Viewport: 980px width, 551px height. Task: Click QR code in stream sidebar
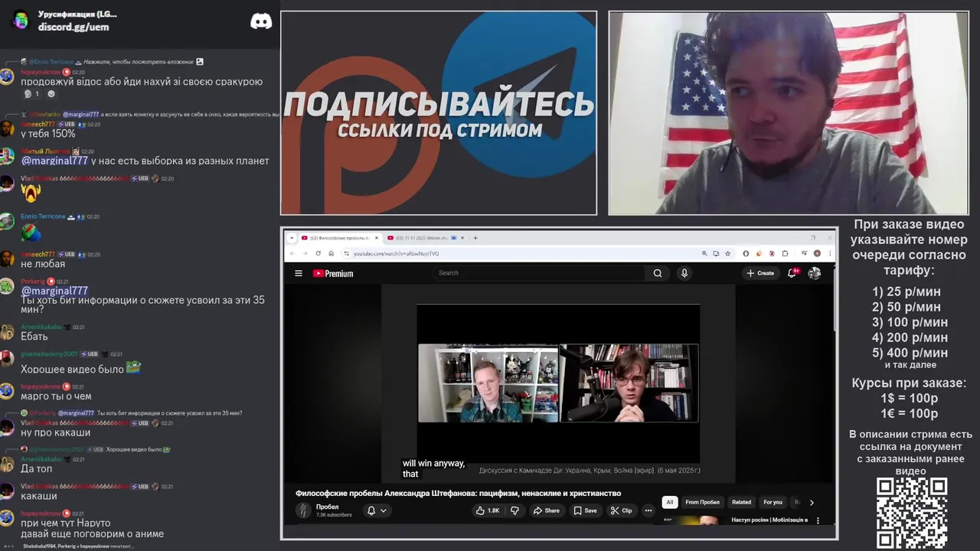pyautogui.click(x=912, y=513)
